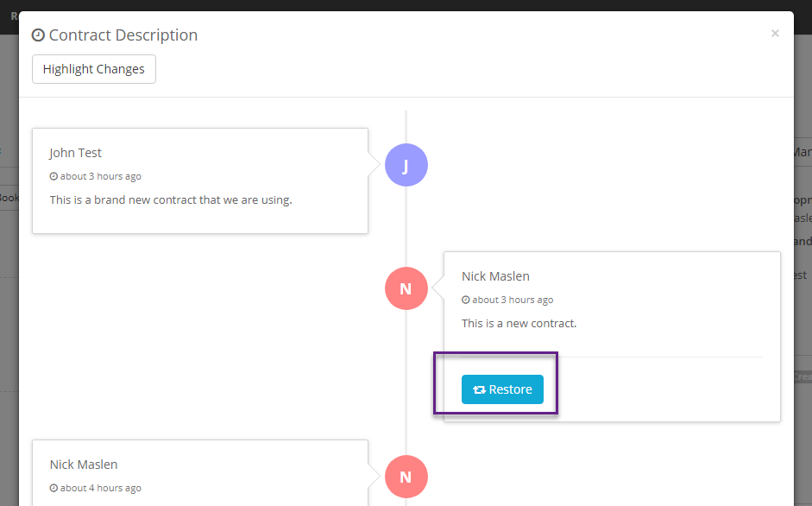Click the purple J avatar circle
812x506 pixels.
(406, 165)
